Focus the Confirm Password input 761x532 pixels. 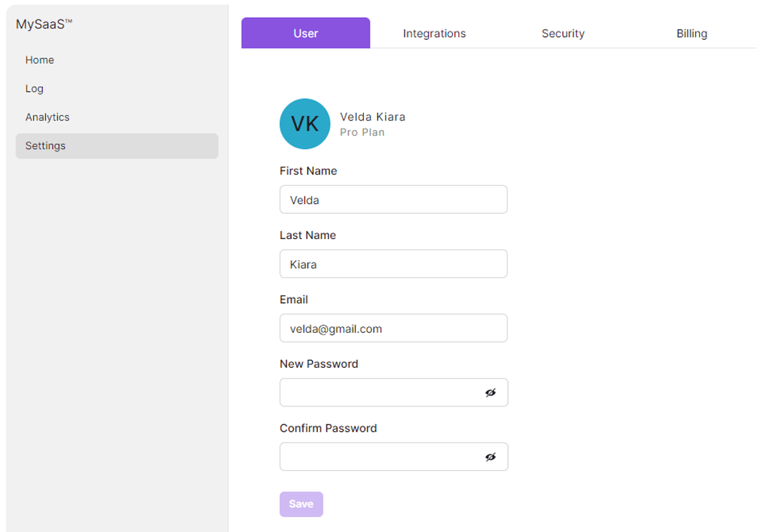point(380,457)
